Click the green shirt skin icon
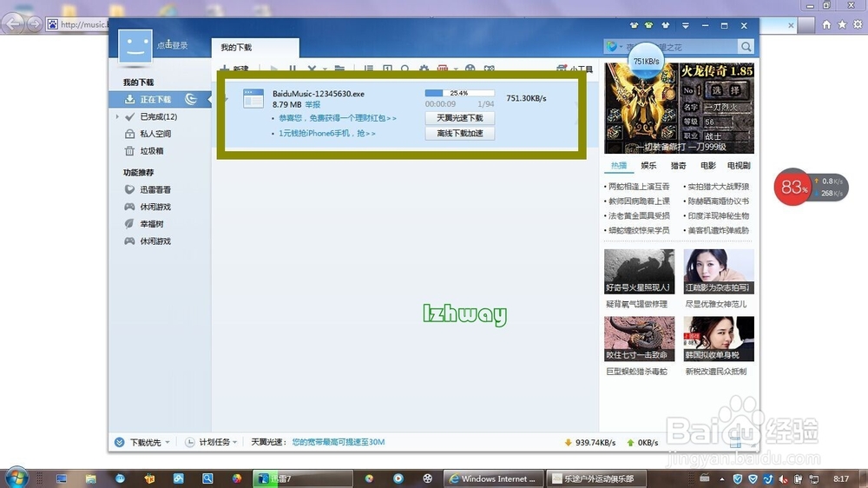The width and height of the screenshot is (868, 488). coord(648,25)
